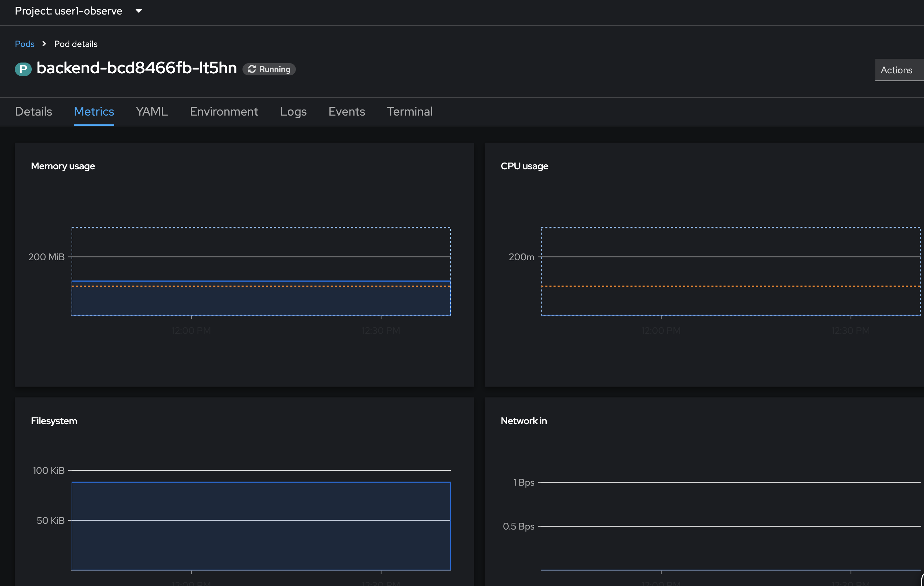Screen dimensions: 924x586
Task: Go to the Environment tab
Action: coord(224,112)
